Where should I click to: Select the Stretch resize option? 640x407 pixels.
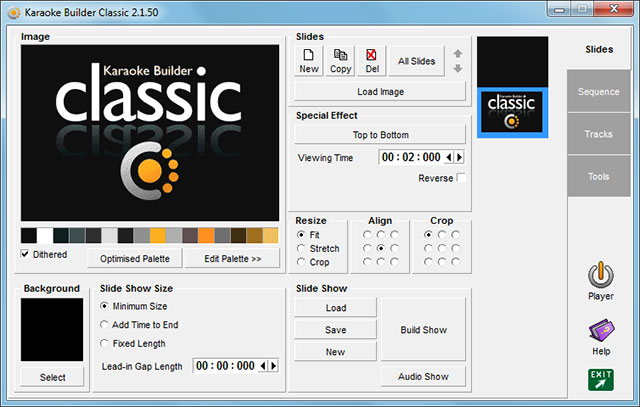point(302,248)
